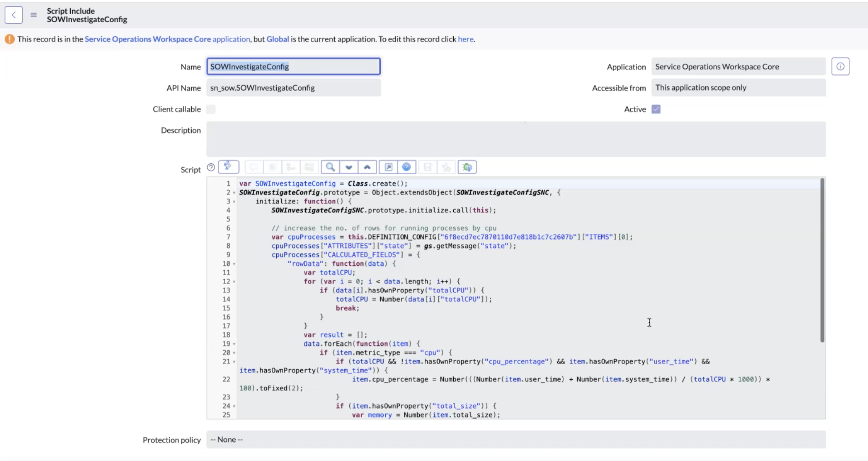The image size is (868, 461).
Task: Click the replace all toolbar button
Action: [309, 167]
